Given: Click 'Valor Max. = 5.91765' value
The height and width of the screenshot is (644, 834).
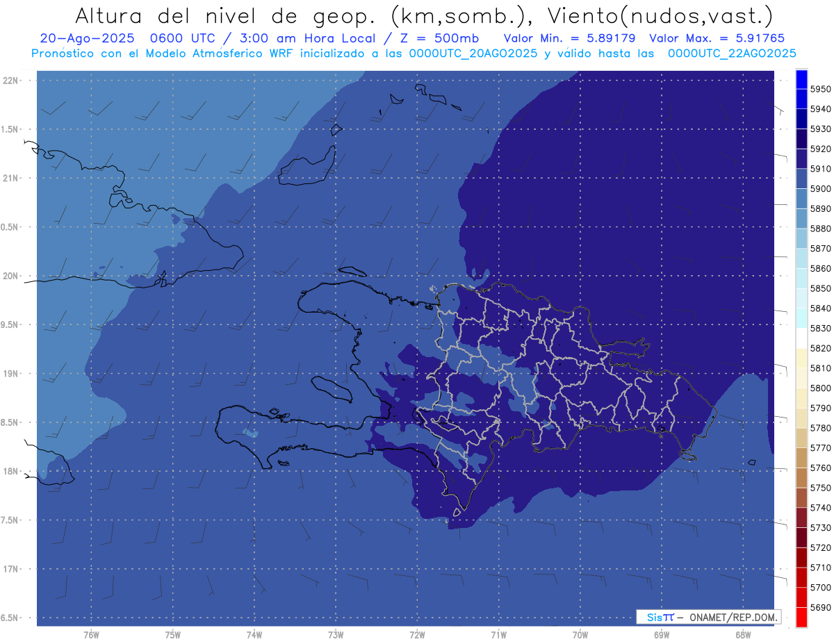Looking at the screenshot, I should point(717,38).
